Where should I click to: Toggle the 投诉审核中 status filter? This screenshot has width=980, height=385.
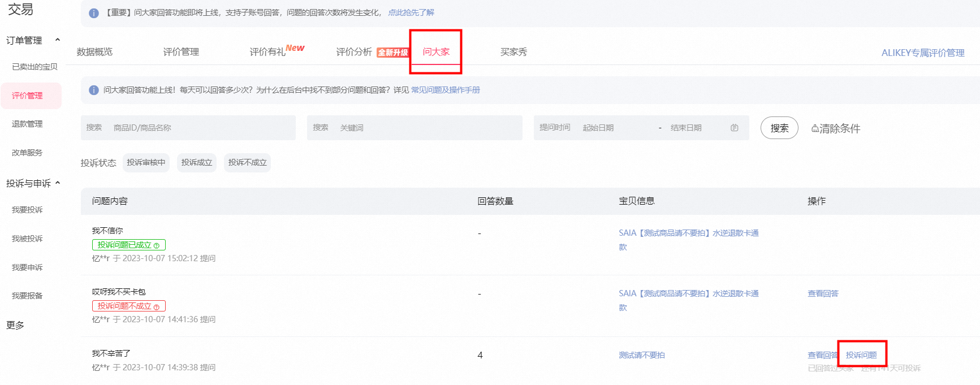(146, 162)
